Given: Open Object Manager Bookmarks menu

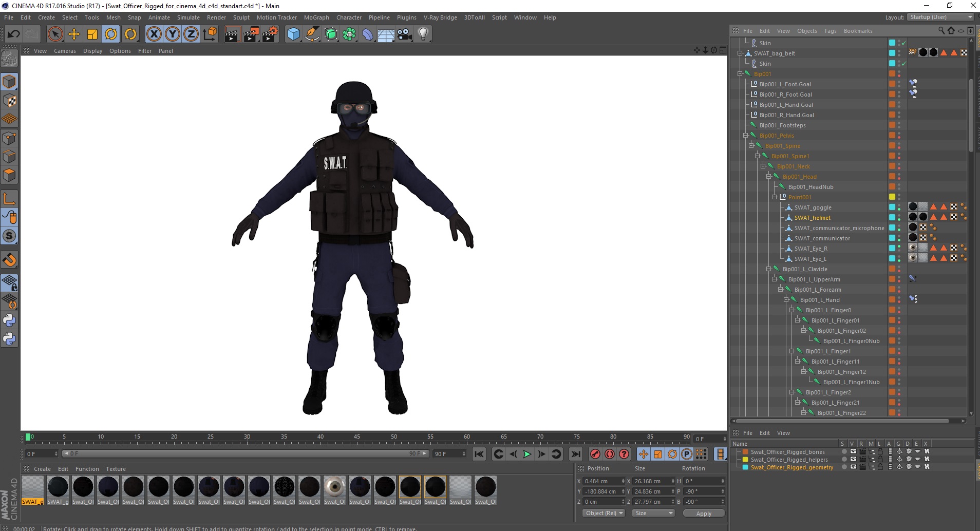Looking at the screenshot, I should [x=858, y=31].
